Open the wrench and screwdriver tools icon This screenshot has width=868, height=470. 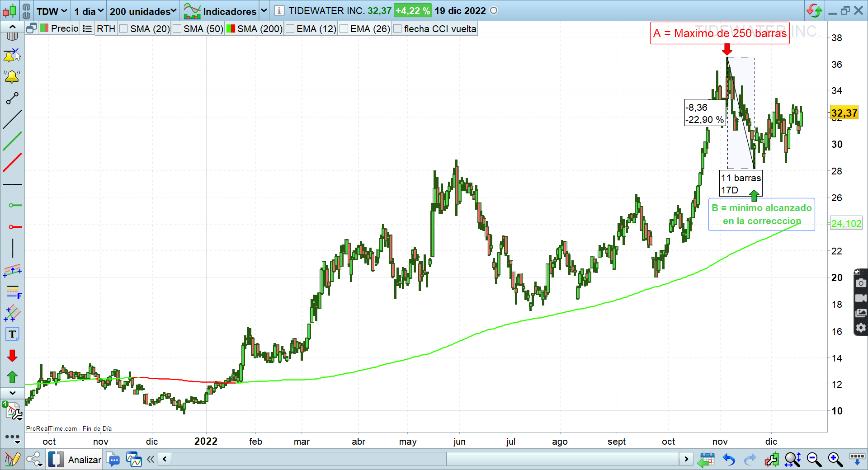pos(12,412)
